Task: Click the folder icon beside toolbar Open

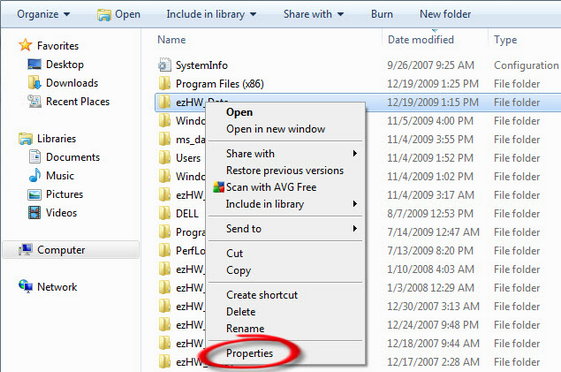Action: [104, 15]
